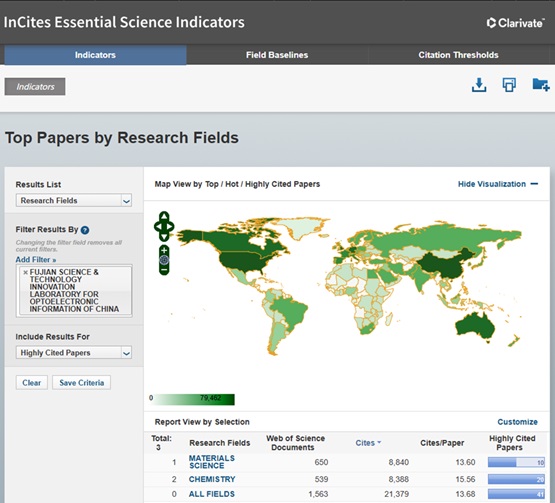Screen dimensions: 555x503
Task: Click the Save Criteria button
Action: click(81, 383)
